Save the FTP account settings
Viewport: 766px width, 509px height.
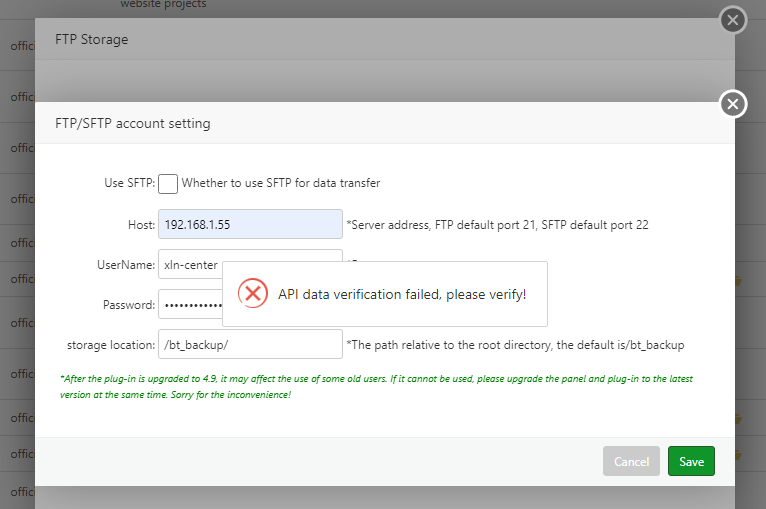coord(691,461)
